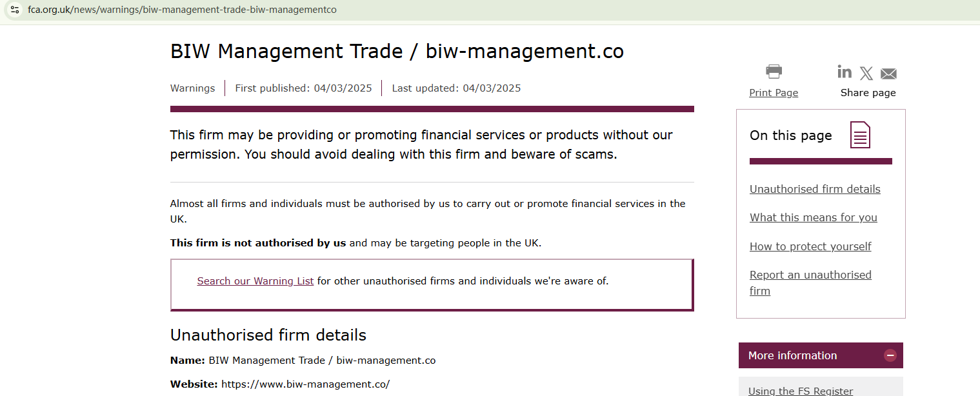This screenshot has width=980, height=396.
Task: Jump to How to protect yourself
Action: [x=810, y=246]
